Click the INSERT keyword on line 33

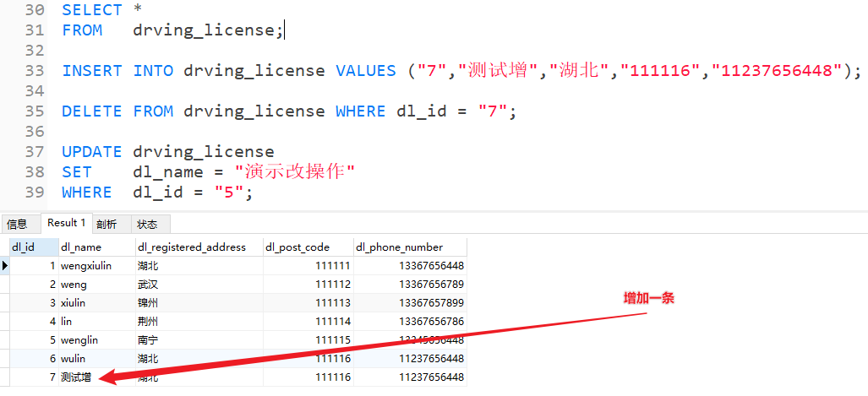coord(92,71)
